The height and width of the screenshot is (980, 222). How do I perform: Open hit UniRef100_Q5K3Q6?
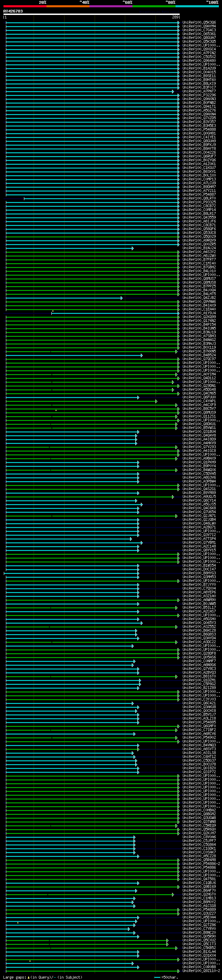[x=199, y=23]
